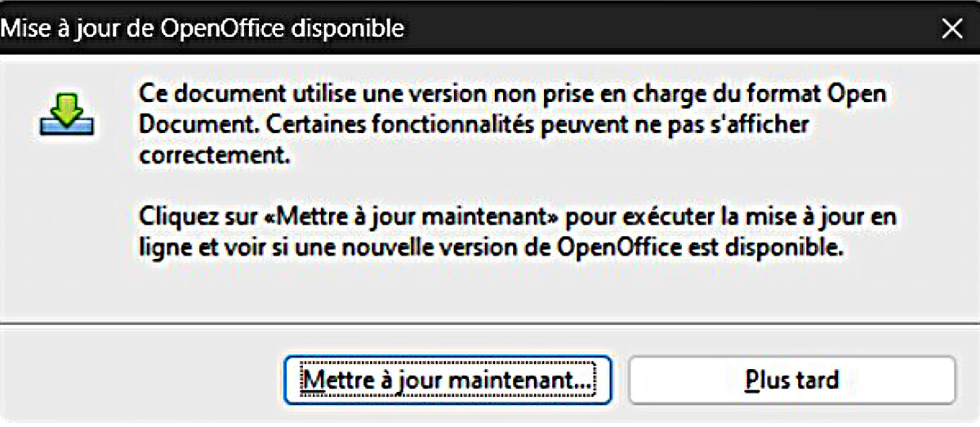The image size is (980, 427).
Task: Choose the "Plus tard" button
Action: 791,380
